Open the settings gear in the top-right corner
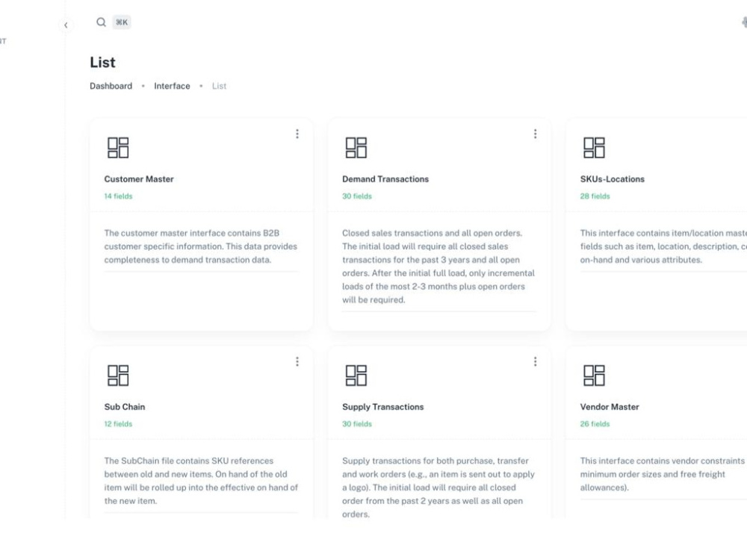 pyautogui.click(x=745, y=22)
